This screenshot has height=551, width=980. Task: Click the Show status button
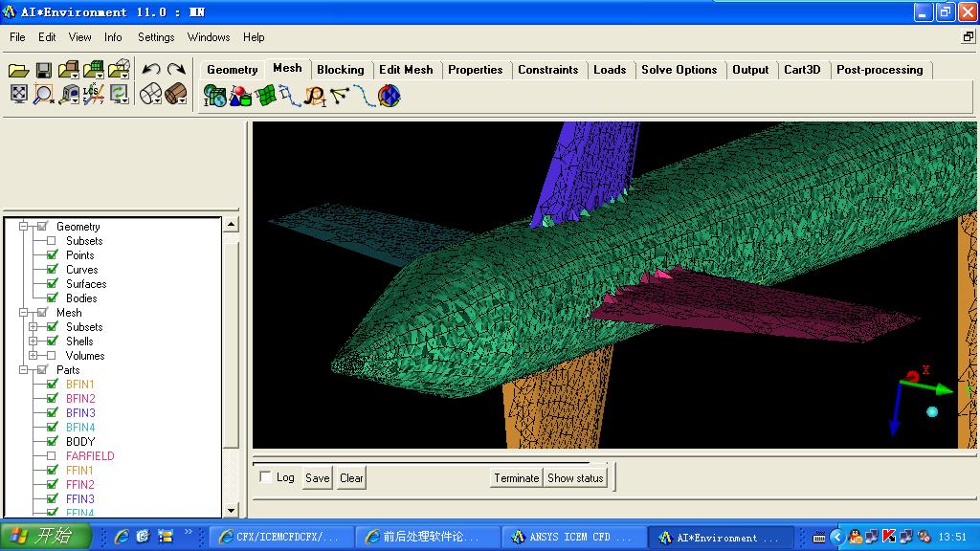point(575,477)
